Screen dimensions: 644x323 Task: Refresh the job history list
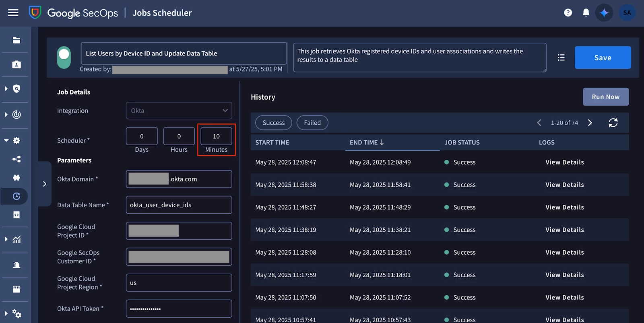[613, 123]
